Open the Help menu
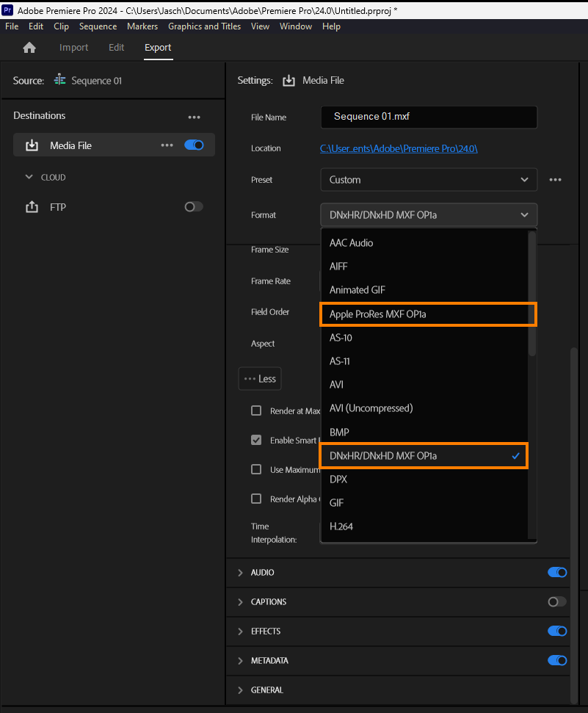Screen dimensions: 588x713 click(331, 26)
